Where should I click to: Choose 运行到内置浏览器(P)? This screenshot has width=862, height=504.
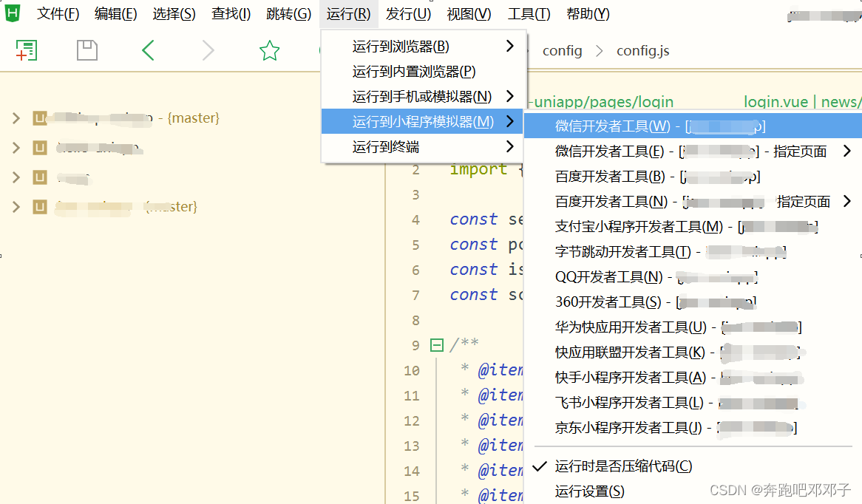pos(422,72)
